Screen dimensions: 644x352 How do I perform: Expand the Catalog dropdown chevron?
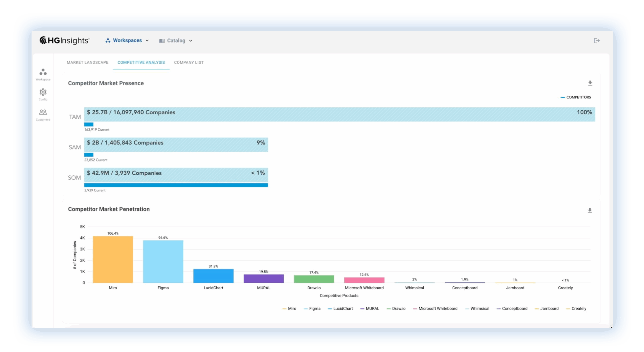[191, 41]
